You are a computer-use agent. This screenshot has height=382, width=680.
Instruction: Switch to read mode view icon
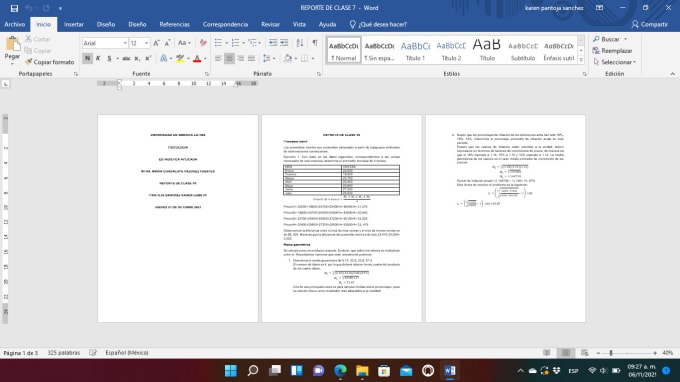click(546, 353)
